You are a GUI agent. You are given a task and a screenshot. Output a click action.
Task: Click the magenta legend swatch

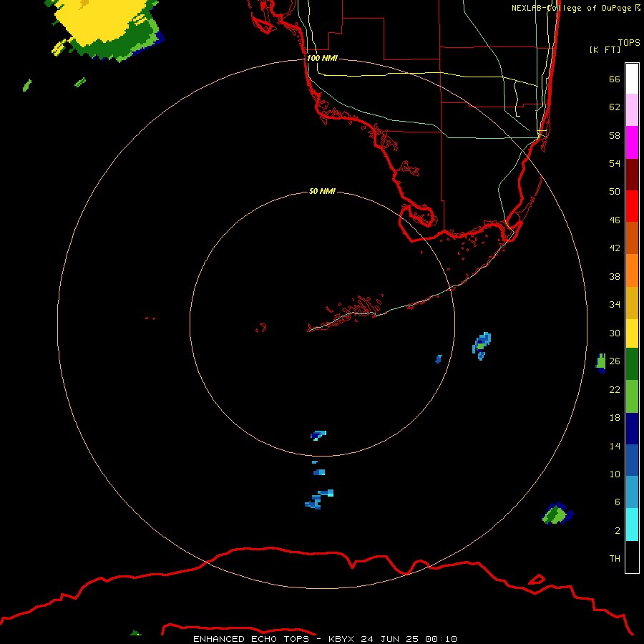coord(632,142)
